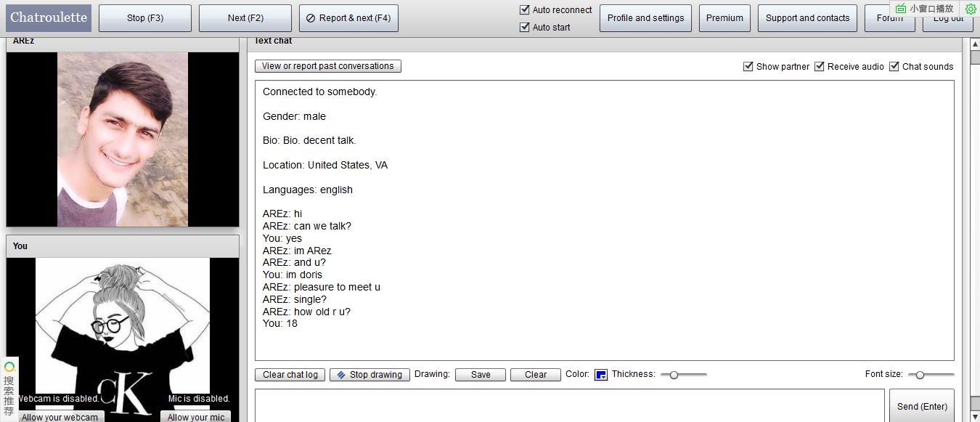Go to the Premium page
Screen dimensions: 980x422
[724, 18]
